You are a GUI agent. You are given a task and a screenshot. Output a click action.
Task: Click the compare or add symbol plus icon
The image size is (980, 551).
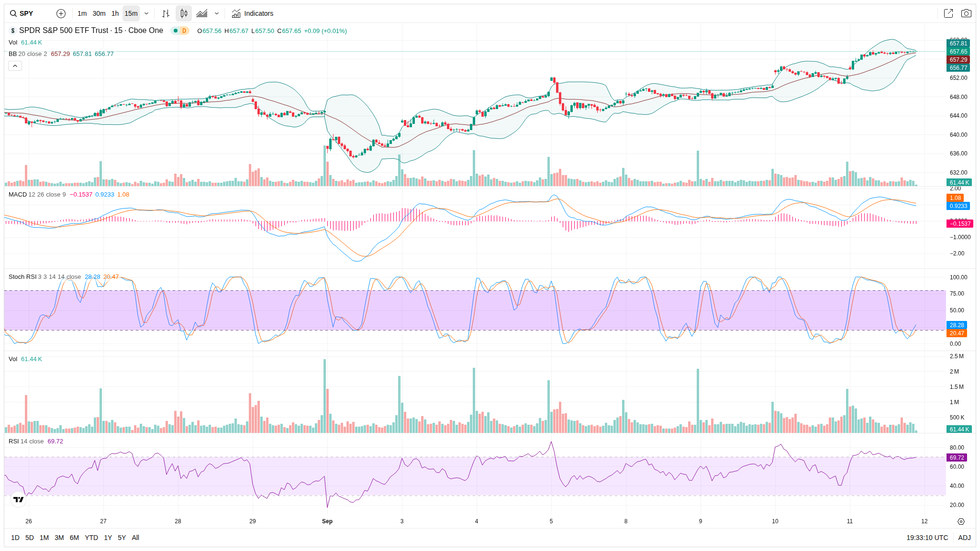pyautogui.click(x=61, y=13)
